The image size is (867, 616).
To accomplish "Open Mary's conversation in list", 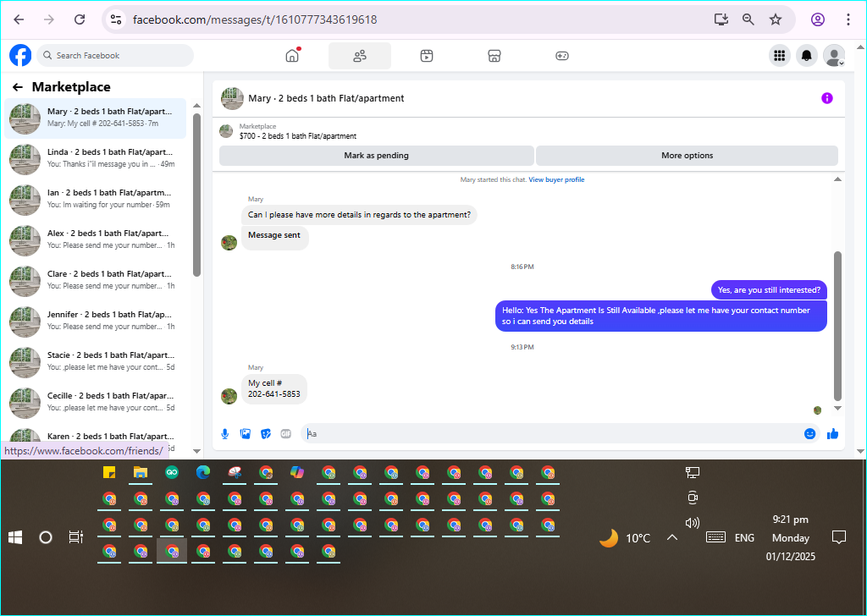I will [96, 118].
